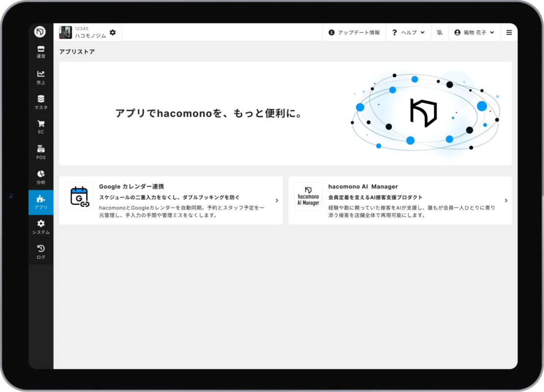Open the 売上 sales section

click(x=41, y=77)
